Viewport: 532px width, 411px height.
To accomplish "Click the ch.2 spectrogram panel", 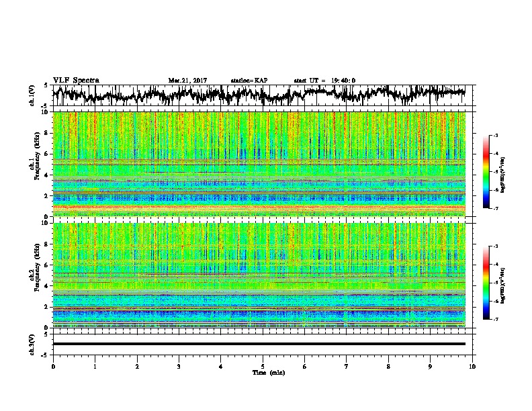I will (x=259, y=275).
